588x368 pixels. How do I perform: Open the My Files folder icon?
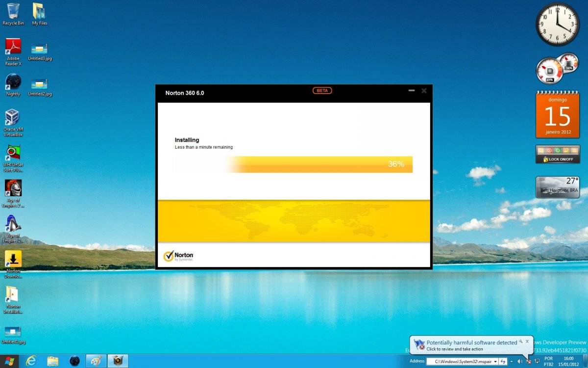(x=39, y=14)
